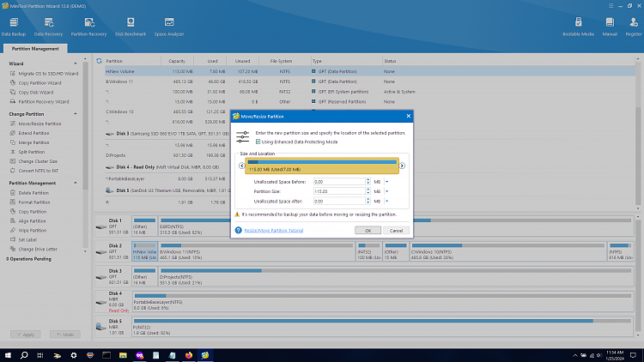Select the B:Windows 11 partition row
This screenshot has width=644, height=362.
369,81
